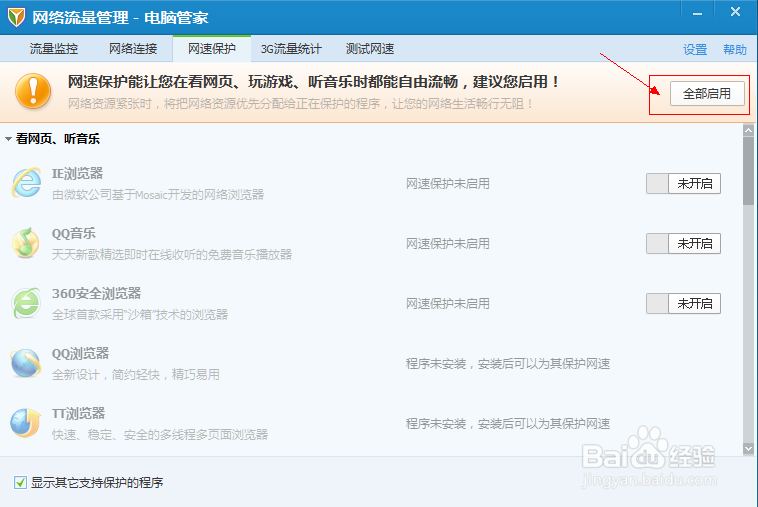Click 网速保护未启用 status for QQ音乐
The height and width of the screenshot is (507, 758).
tap(448, 244)
